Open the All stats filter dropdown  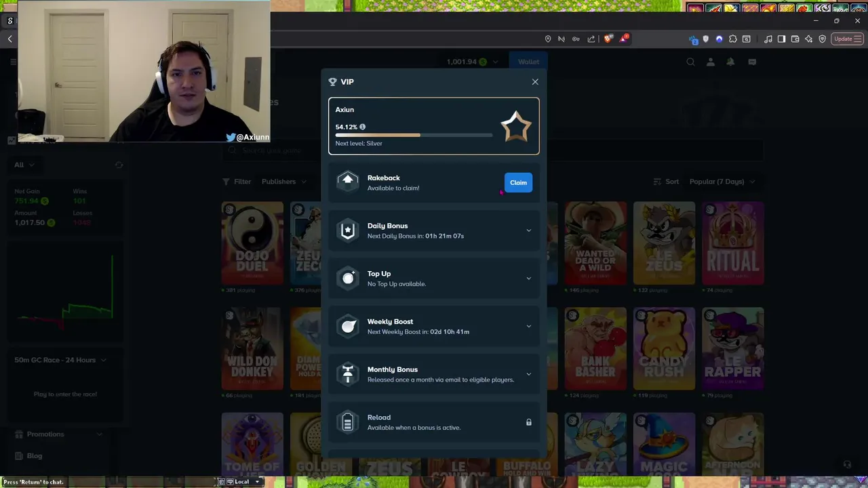(24, 165)
